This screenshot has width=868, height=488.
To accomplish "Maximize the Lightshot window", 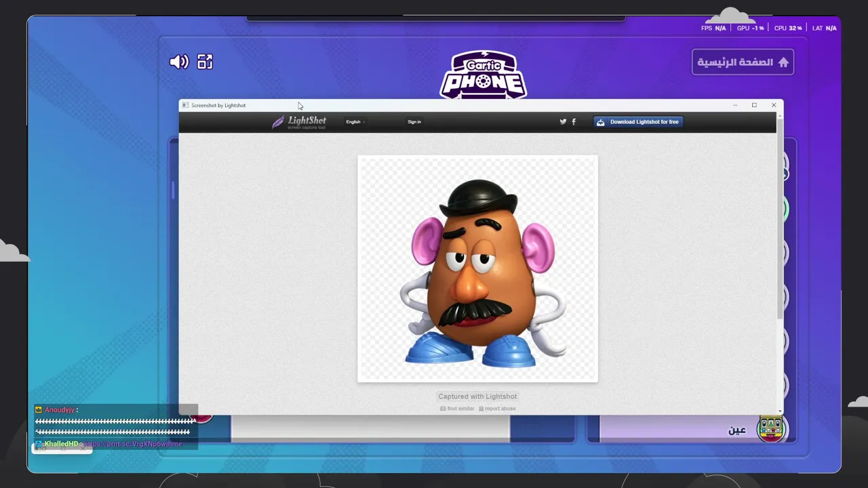I will 754,105.
